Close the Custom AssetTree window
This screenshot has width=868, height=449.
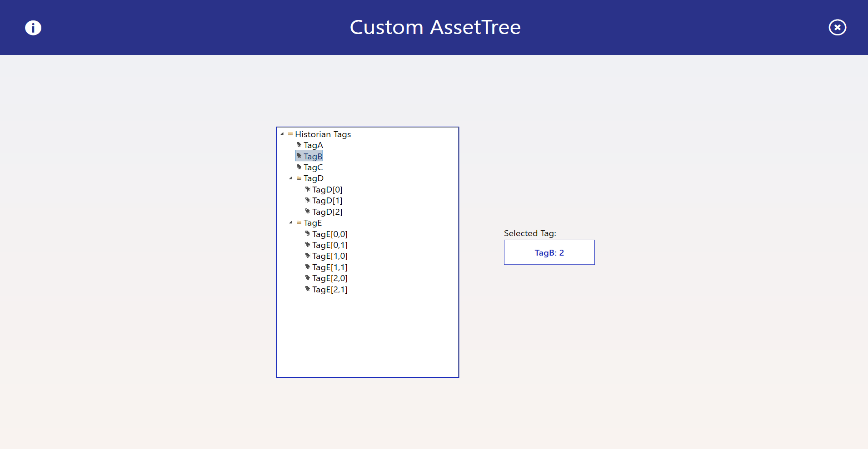(x=837, y=28)
